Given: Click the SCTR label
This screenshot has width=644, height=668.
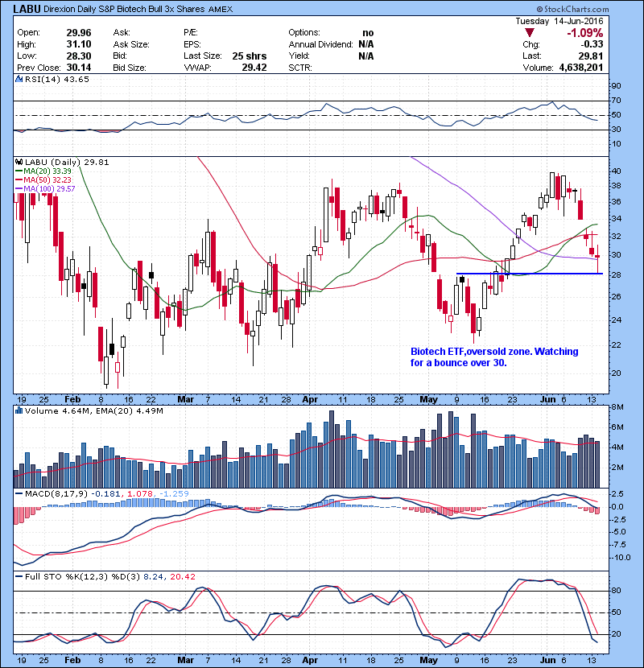Looking at the screenshot, I should 300,68.
